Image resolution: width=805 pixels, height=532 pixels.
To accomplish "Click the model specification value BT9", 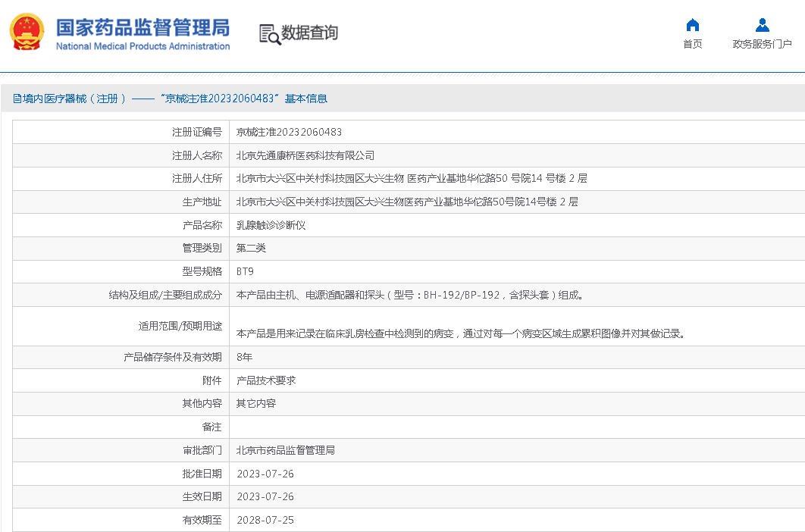I will [x=245, y=271].
